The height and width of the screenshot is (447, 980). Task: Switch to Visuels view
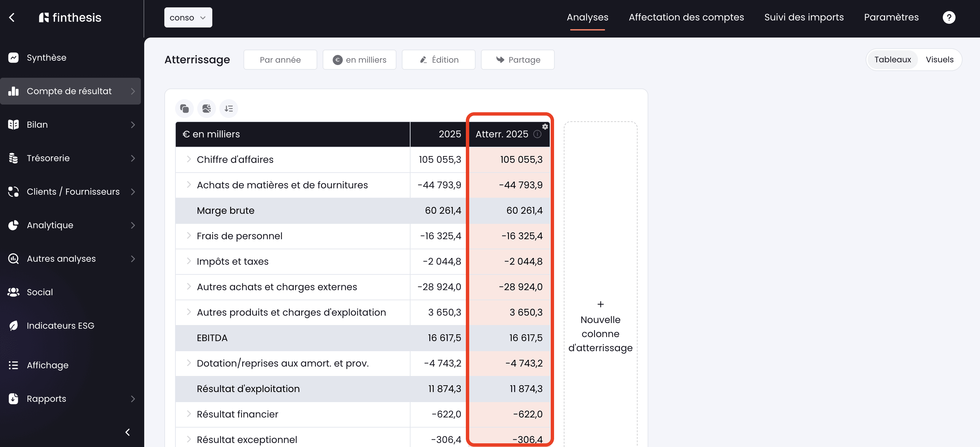pos(939,60)
